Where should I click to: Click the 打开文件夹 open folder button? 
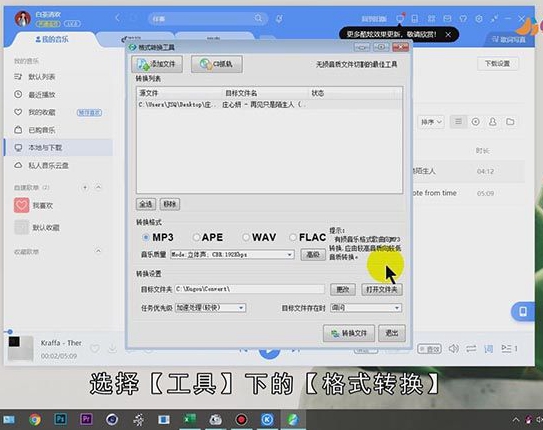pos(382,289)
